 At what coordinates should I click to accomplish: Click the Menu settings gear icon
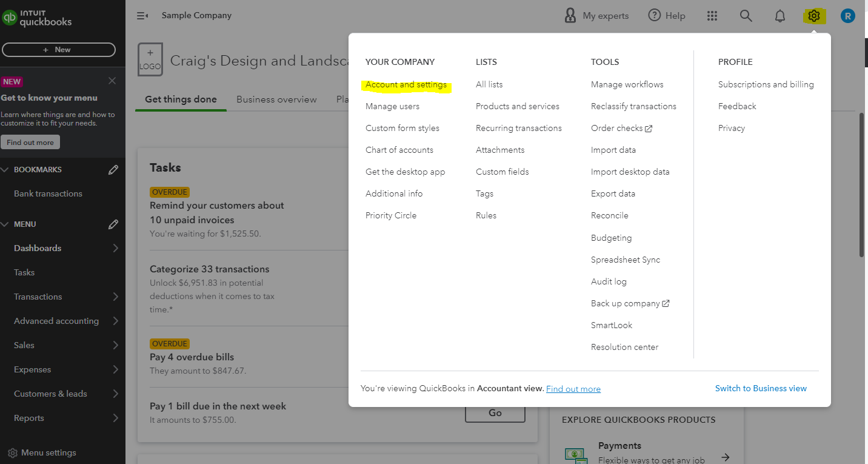coord(13,452)
